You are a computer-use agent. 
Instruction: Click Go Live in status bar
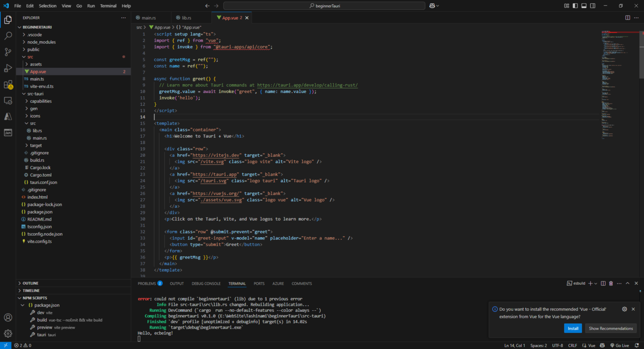pyautogui.click(x=619, y=345)
